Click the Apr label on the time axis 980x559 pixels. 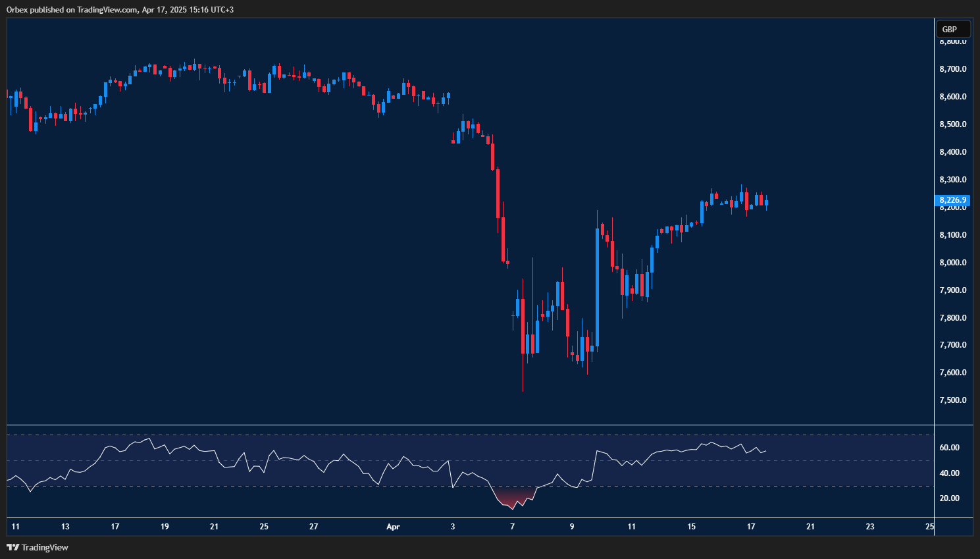(394, 527)
